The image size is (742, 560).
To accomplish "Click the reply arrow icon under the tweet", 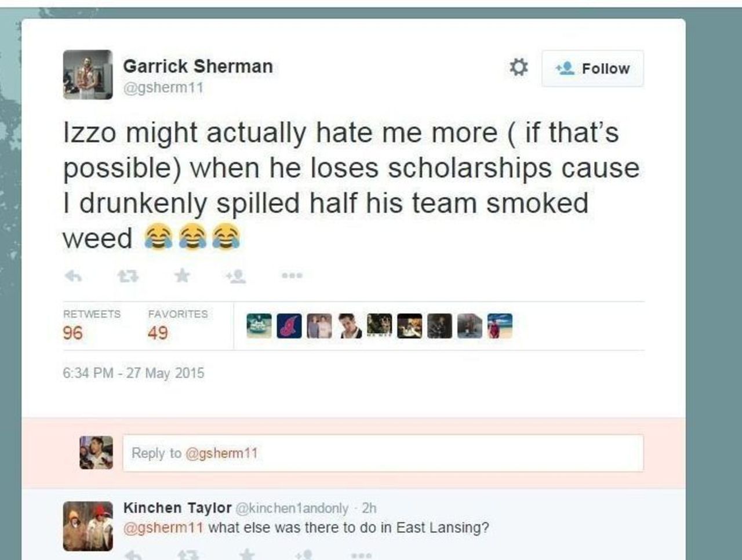I will (72, 277).
